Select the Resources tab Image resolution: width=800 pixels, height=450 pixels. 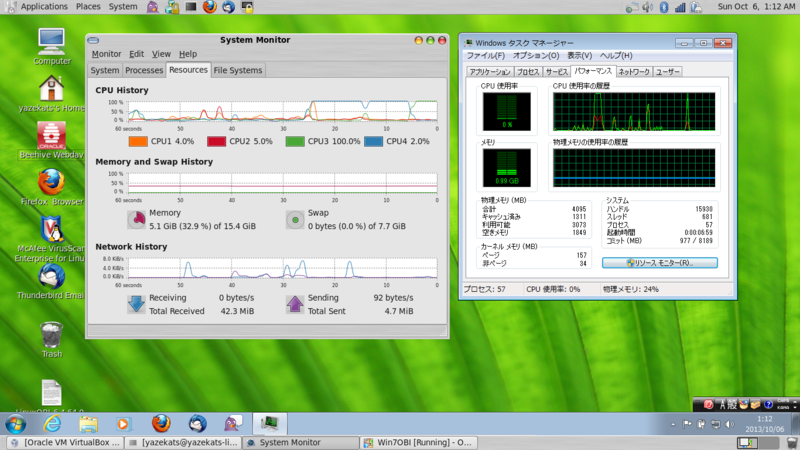tap(188, 70)
